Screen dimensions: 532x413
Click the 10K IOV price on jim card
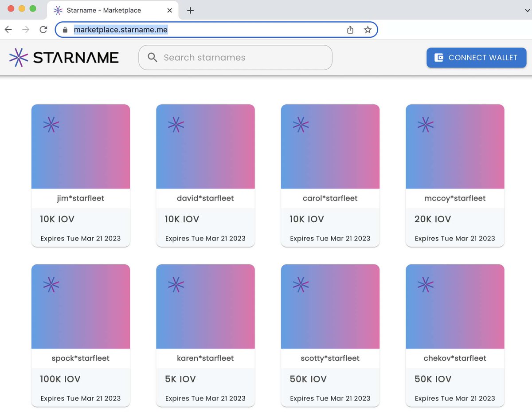[58, 219]
